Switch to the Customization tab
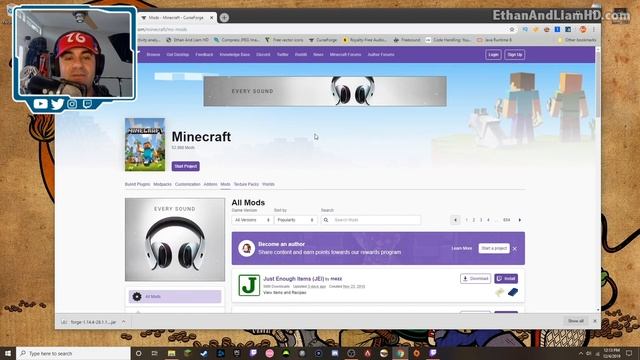The height and width of the screenshot is (360, 640). click(188, 184)
